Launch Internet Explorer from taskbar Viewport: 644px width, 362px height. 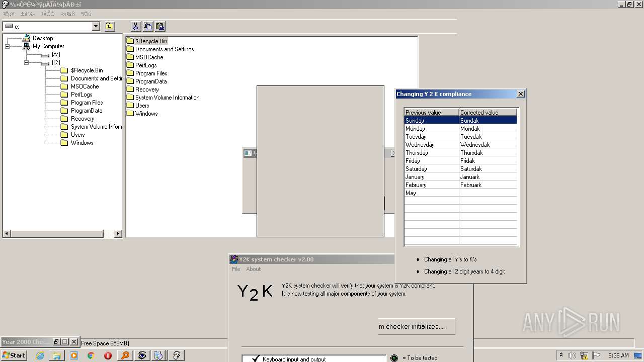(x=40, y=355)
